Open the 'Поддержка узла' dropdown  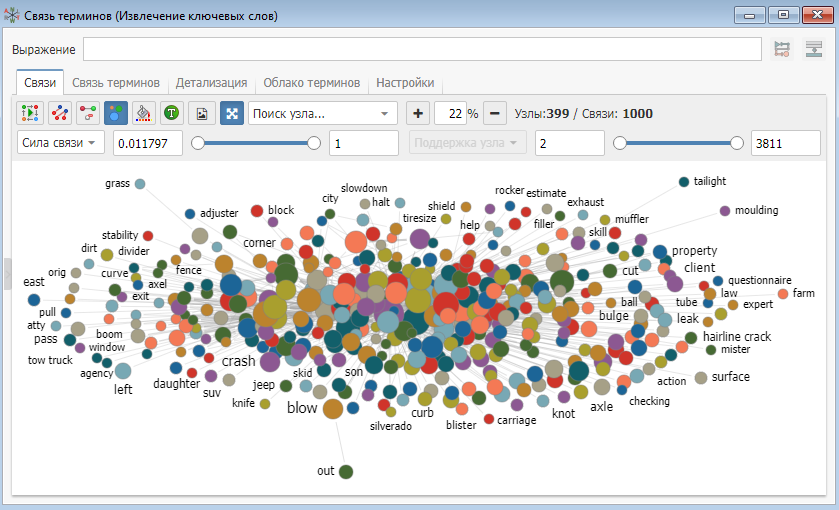coord(468,143)
